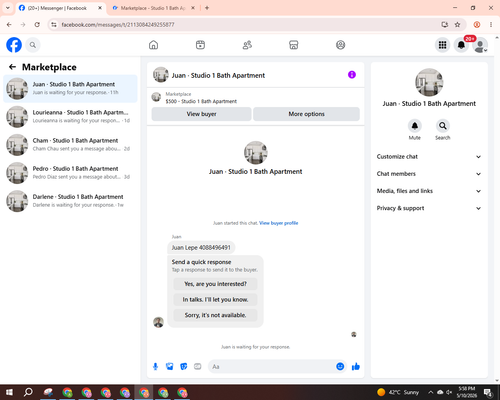This screenshot has width=500, height=400.
Task: Open the taskbar clock showing 5:58 PM
Action: [x=467, y=392]
